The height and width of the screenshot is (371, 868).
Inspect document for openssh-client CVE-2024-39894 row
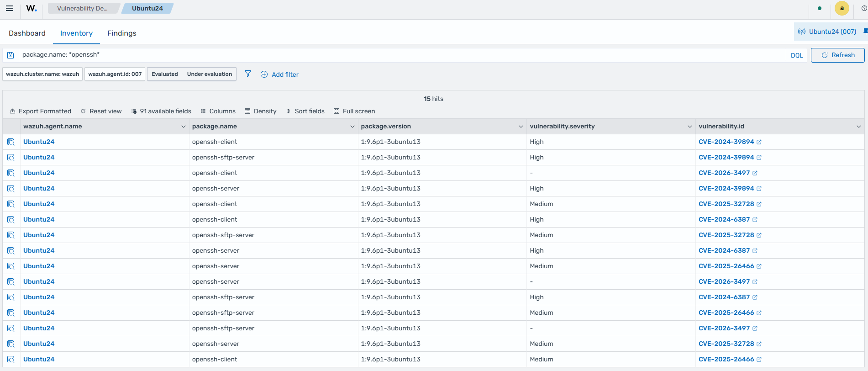pyautogui.click(x=11, y=142)
